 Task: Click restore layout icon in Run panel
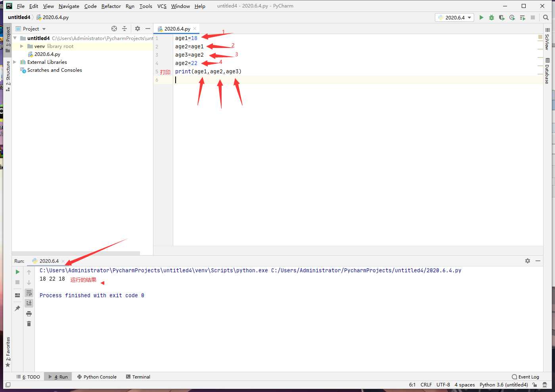tap(17, 295)
